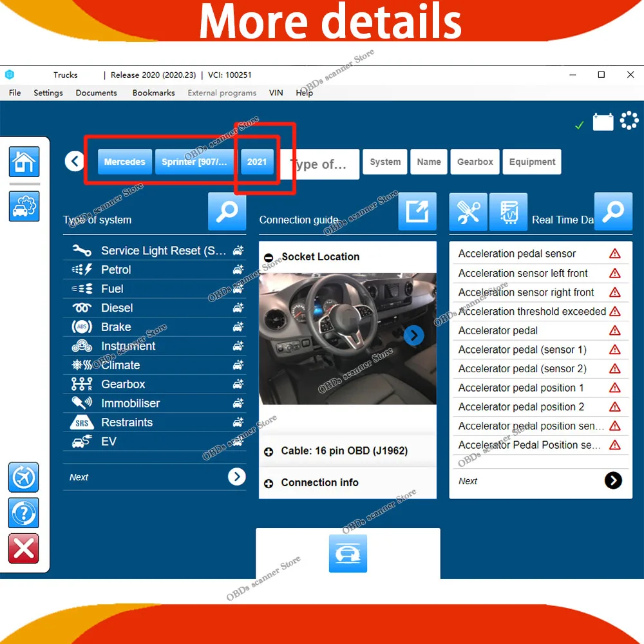Open the Bookmarks menu
The width and height of the screenshot is (644, 644).
pos(154,93)
